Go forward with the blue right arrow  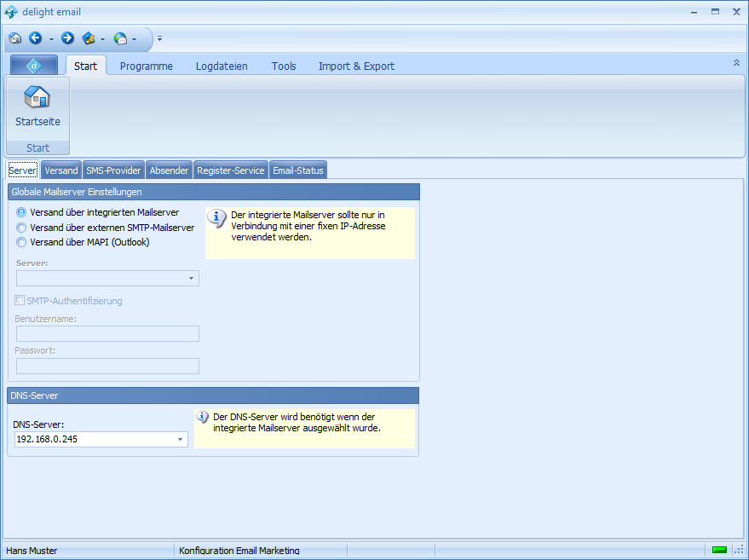pyautogui.click(x=67, y=38)
